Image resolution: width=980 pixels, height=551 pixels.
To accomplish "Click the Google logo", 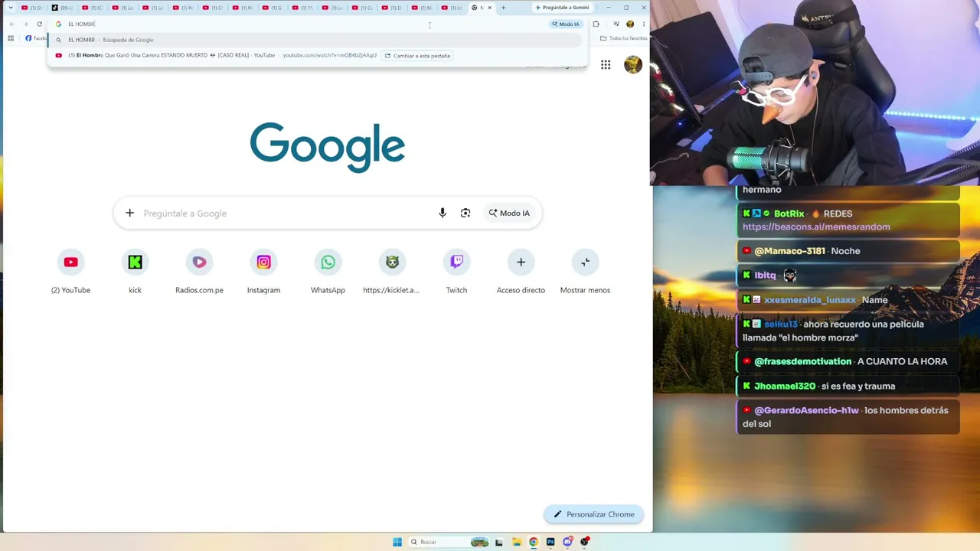I will 328,147.
